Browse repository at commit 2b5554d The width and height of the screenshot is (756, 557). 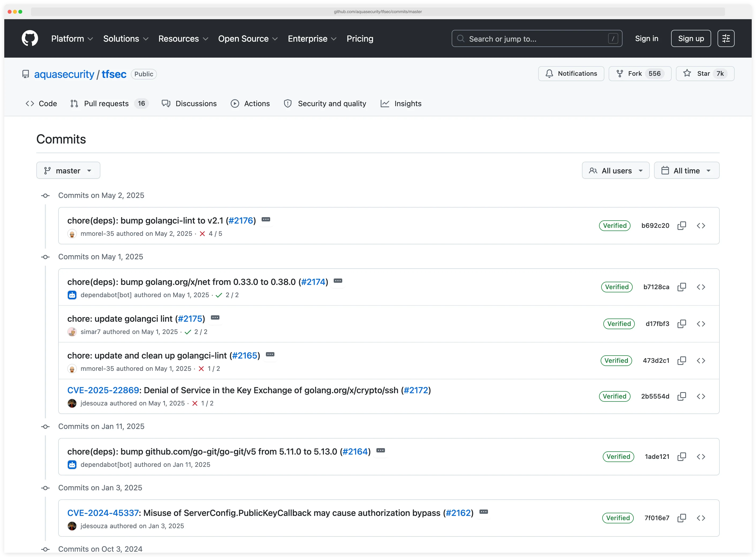[701, 396]
